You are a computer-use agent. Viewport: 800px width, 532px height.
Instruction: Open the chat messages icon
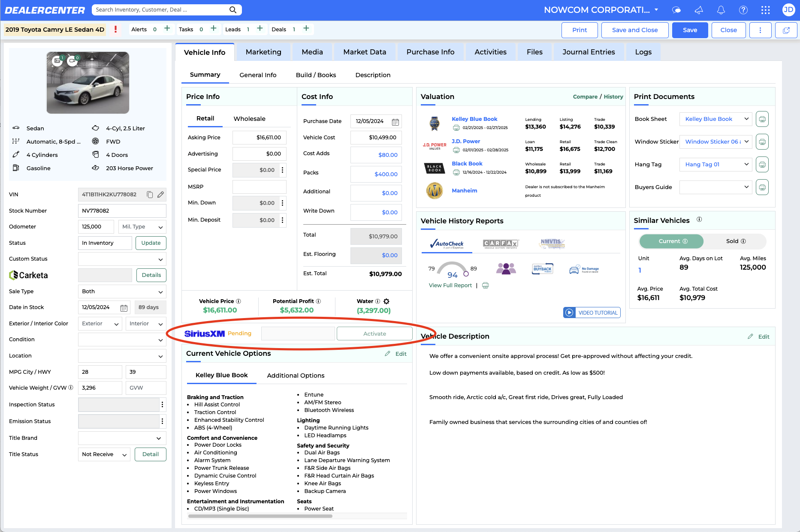pos(676,10)
